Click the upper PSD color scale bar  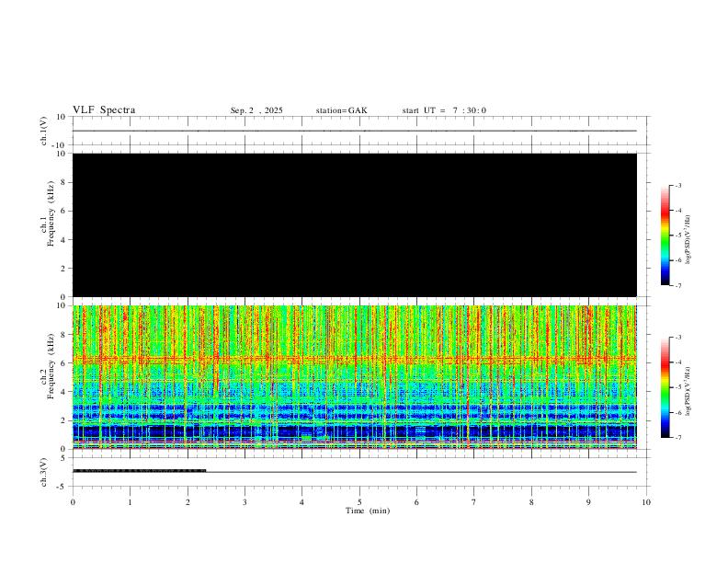665,236
